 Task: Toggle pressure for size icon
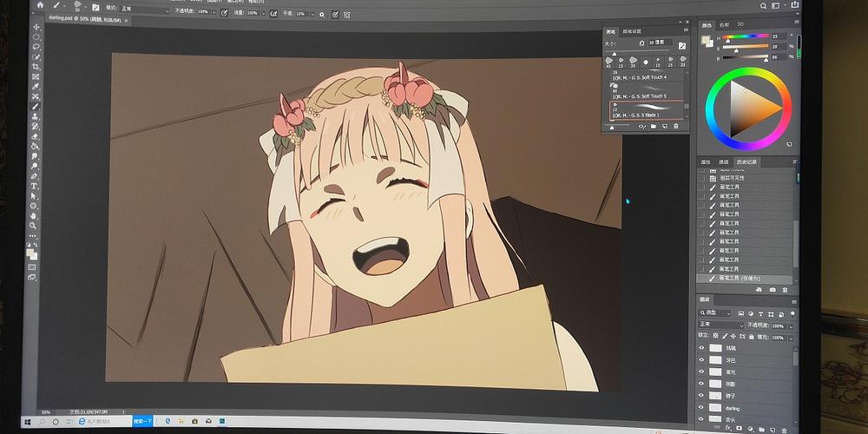(335, 15)
